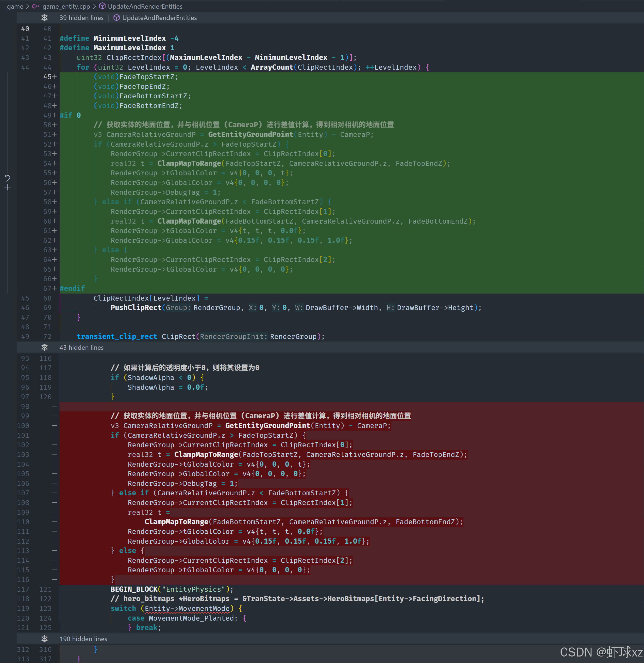Viewport: 644px width, 663px height.
Task: Click unfold icon beside 190 hidden lines
Action: click(44, 639)
